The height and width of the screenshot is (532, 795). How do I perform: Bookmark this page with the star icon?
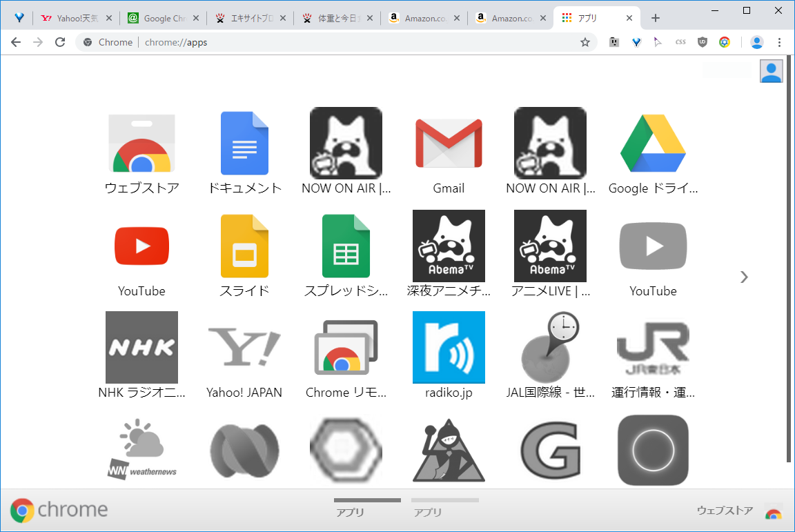pos(585,42)
